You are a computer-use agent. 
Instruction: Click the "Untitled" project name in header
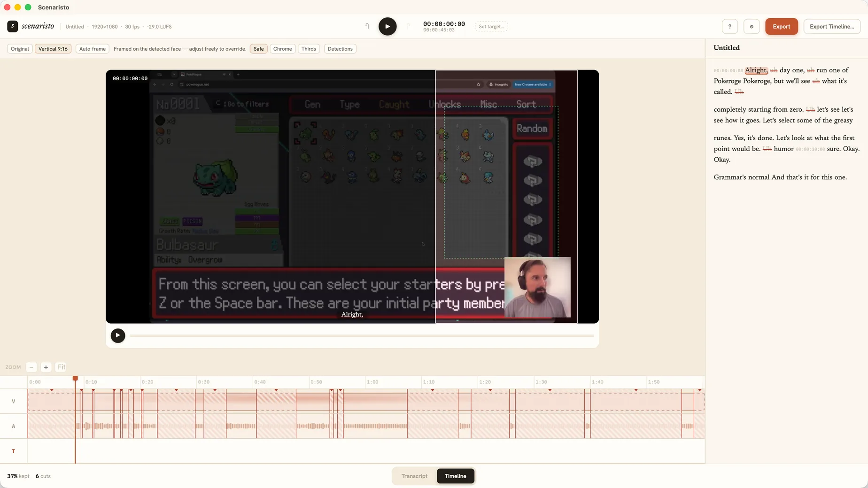click(75, 27)
